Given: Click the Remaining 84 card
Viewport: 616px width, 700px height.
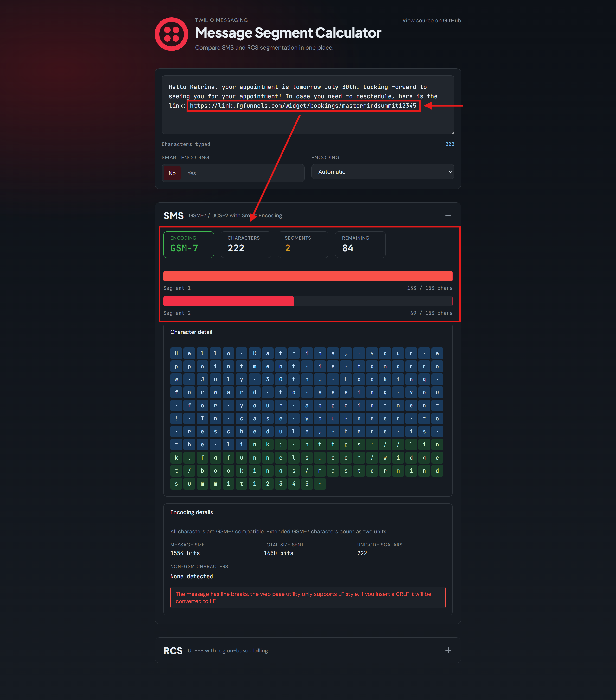Looking at the screenshot, I should point(360,245).
